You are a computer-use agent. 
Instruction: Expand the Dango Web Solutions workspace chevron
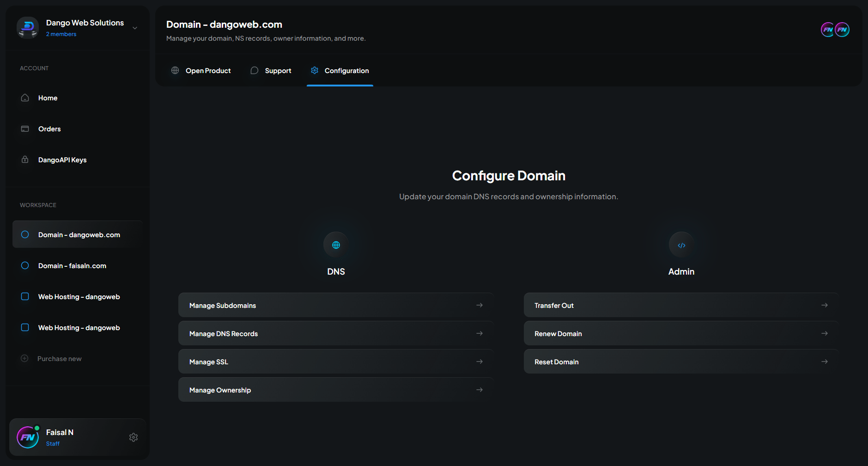pyautogui.click(x=135, y=28)
